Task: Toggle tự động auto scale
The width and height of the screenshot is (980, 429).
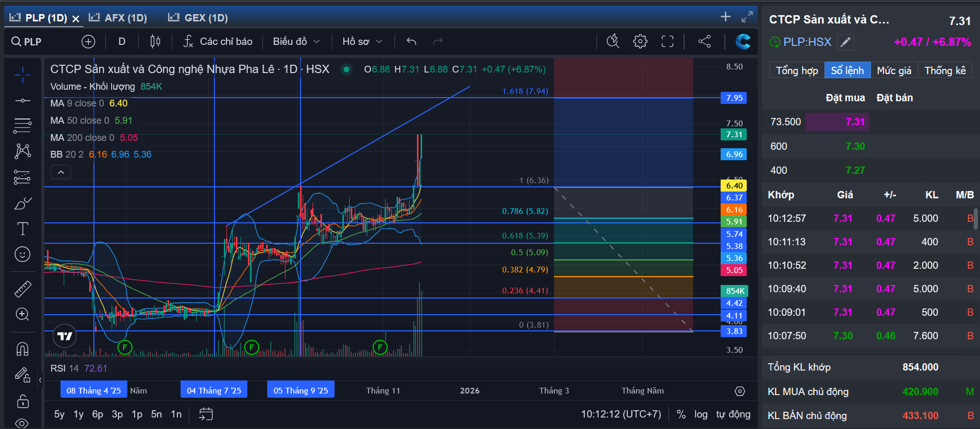Action: click(733, 414)
